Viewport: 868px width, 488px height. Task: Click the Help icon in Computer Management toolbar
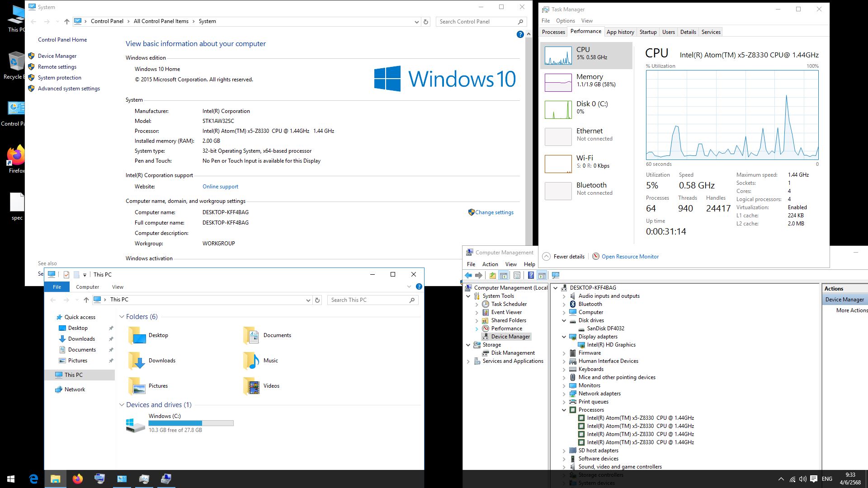point(531,275)
